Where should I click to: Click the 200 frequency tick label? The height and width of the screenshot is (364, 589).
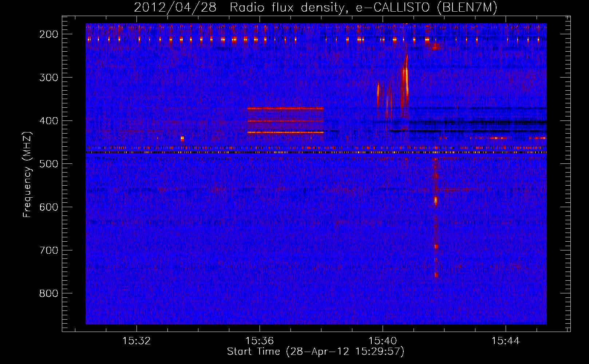[49, 34]
